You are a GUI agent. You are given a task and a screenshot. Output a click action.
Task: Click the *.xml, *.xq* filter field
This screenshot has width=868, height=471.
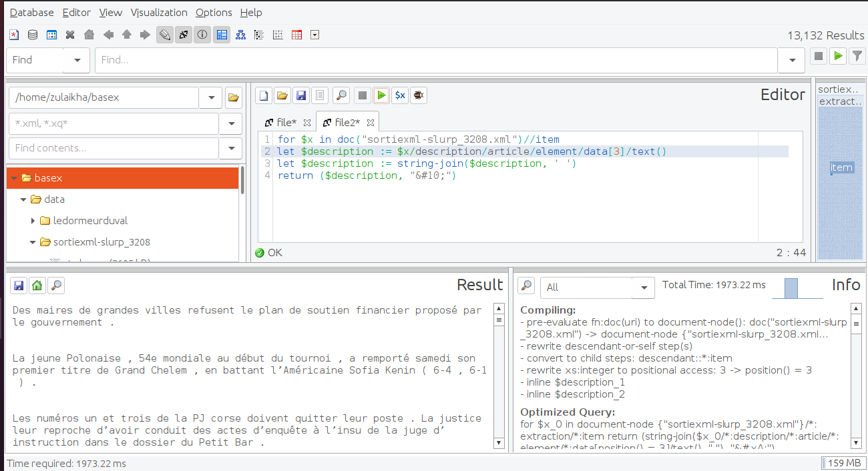point(114,124)
